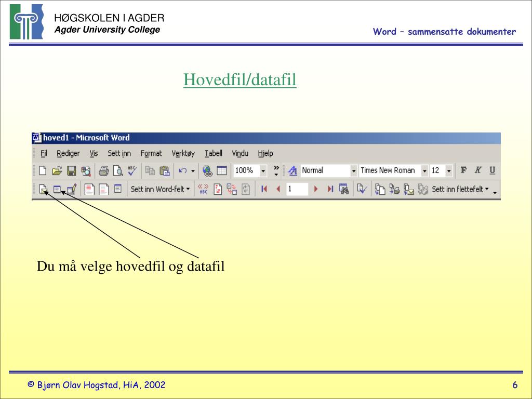Merge to printer icon

pos(394,189)
